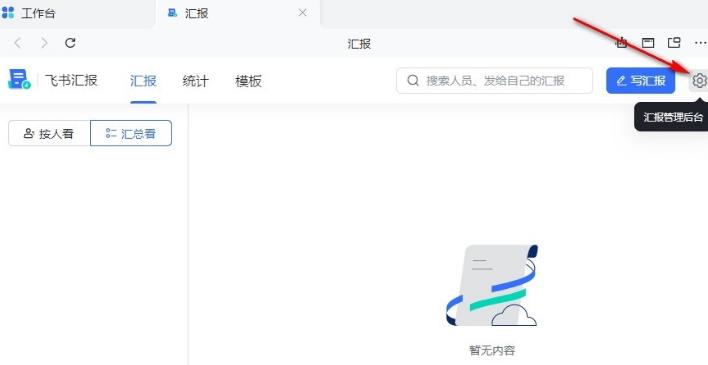Viewport: 708px width, 365px height.
Task: Click the 工作台 four-dot app icon
Action: pyautogui.click(x=8, y=13)
